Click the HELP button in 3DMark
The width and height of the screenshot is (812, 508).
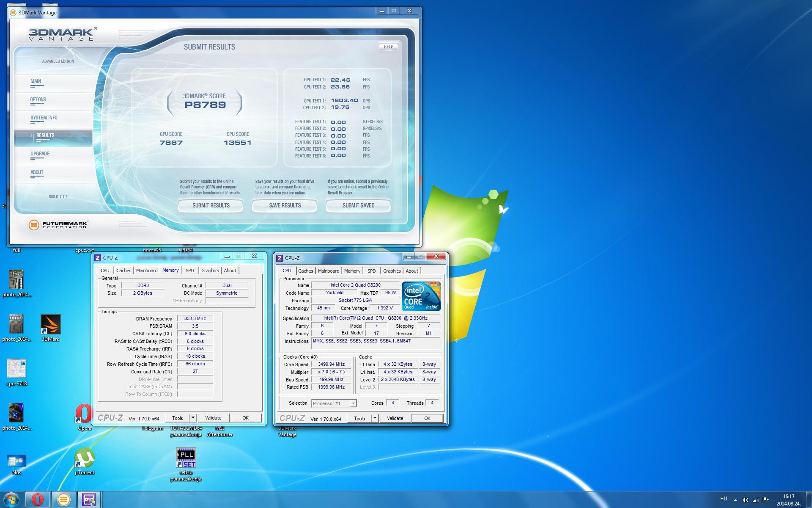pos(388,47)
